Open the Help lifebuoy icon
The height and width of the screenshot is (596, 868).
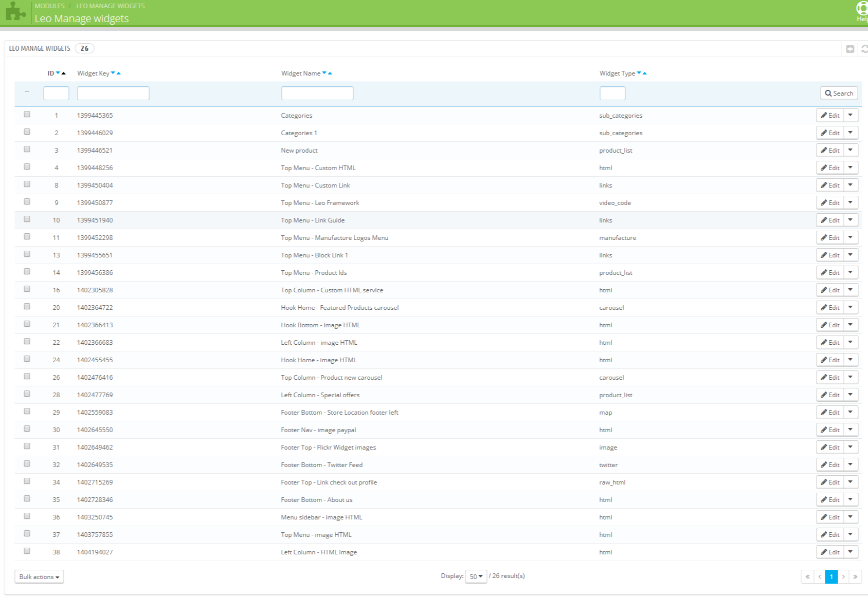862,9
